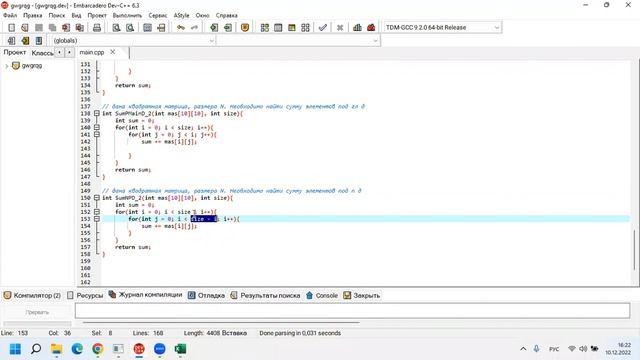Click the Save All toolbar icon
Screen dimensions: 640x360
click(52, 28)
